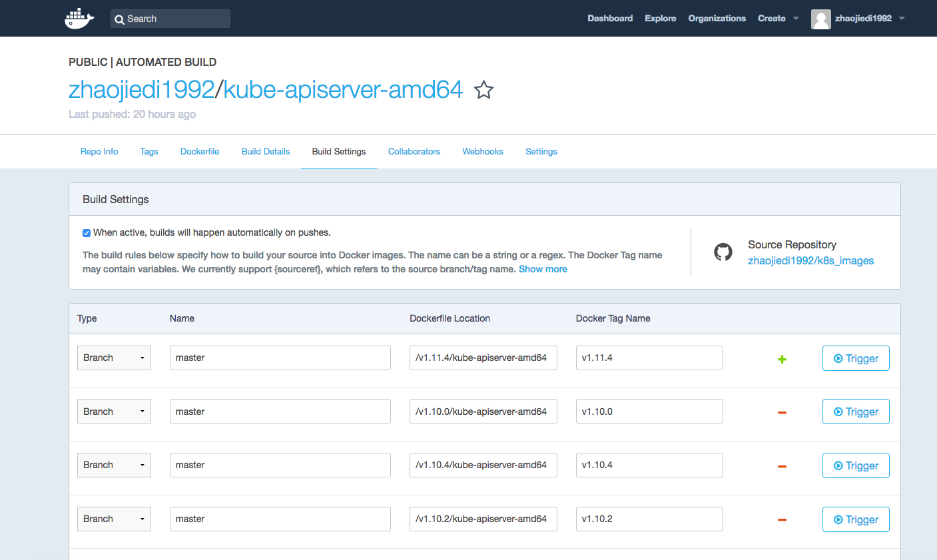Open the Webhooks tab

coord(483,152)
